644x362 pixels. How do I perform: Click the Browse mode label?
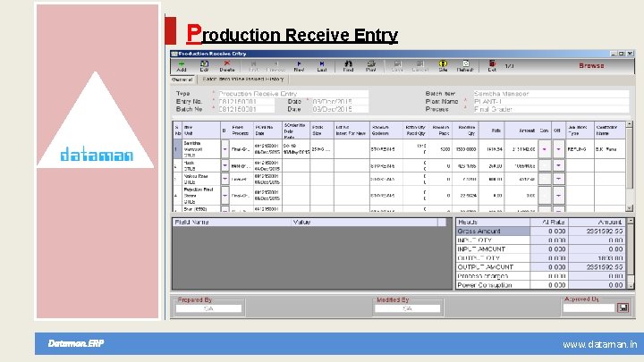pyautogui.click(x=591, y=65)
